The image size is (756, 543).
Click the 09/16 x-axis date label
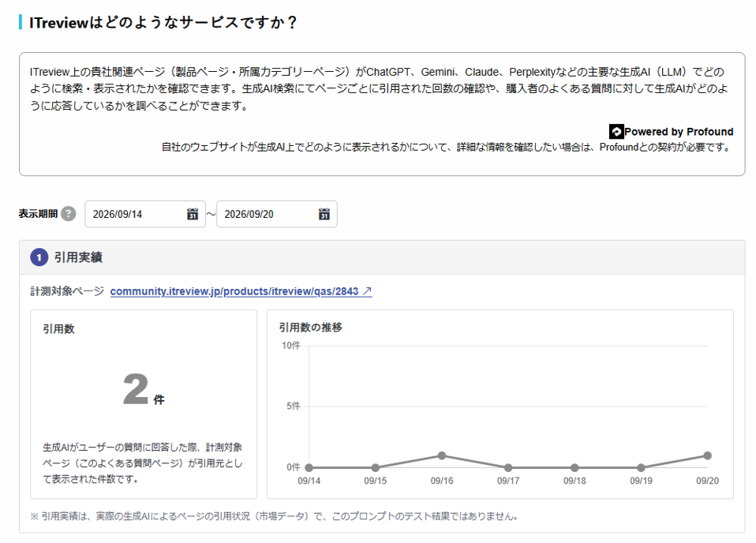click(x=442, y=481)
